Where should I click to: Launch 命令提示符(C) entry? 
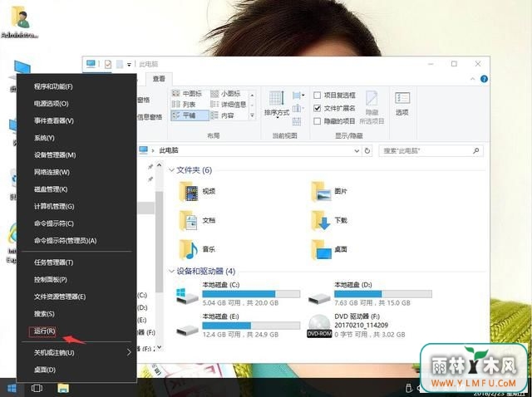coord(53,223)
